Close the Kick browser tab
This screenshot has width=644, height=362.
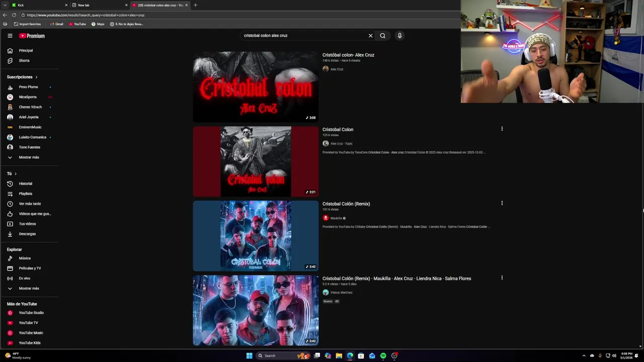click(66, 5)
